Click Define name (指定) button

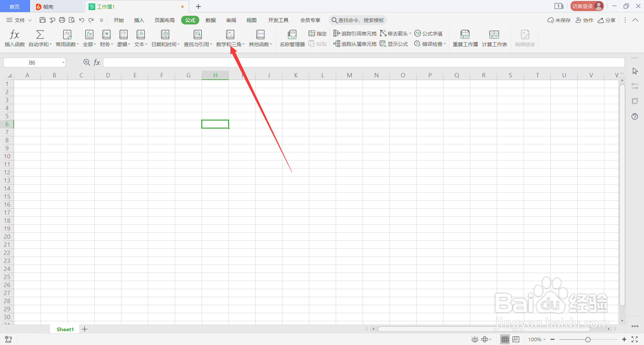pyautogui.click(x=318, y=33)
